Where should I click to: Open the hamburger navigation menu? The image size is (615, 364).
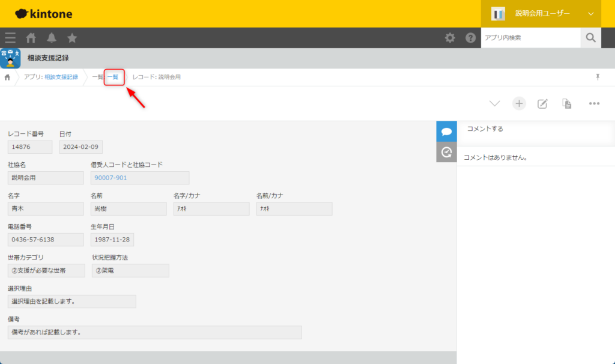(10, 38)
